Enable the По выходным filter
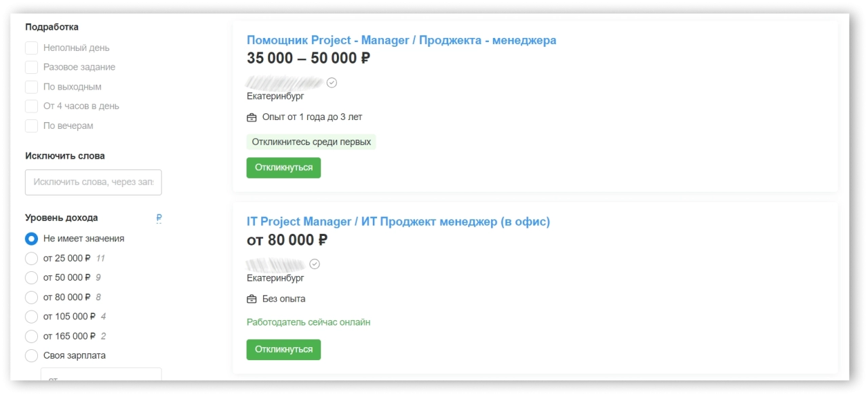This screenshot has width=868, height=396. (x=31, y=87)
